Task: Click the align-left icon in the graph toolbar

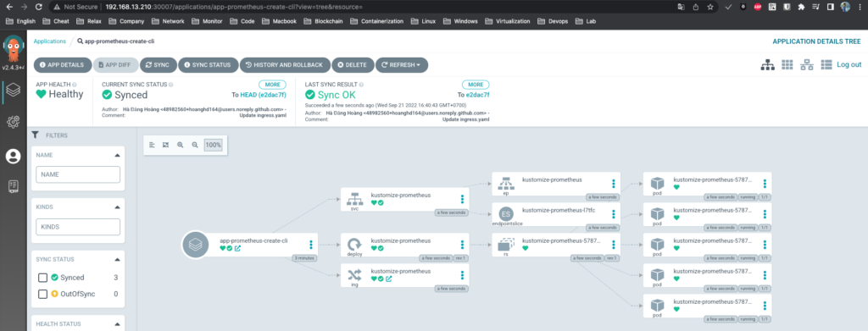Action: click(x=153, y=145)
